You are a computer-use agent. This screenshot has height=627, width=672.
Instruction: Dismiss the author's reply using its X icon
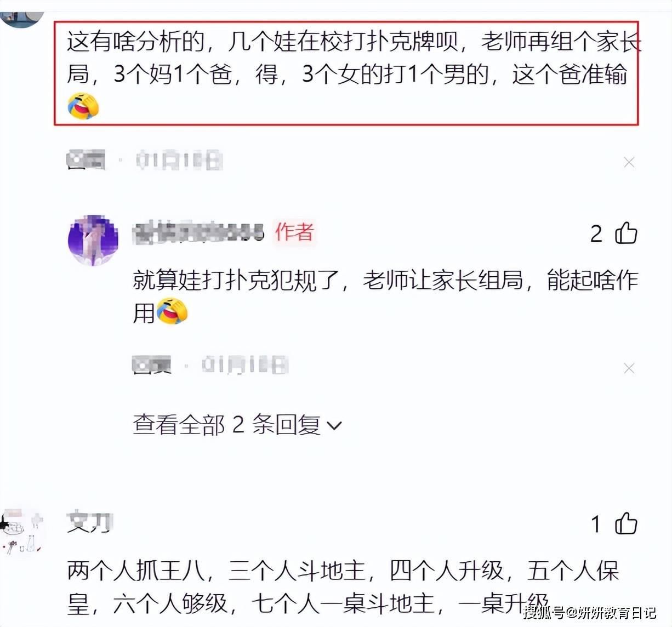629,368
